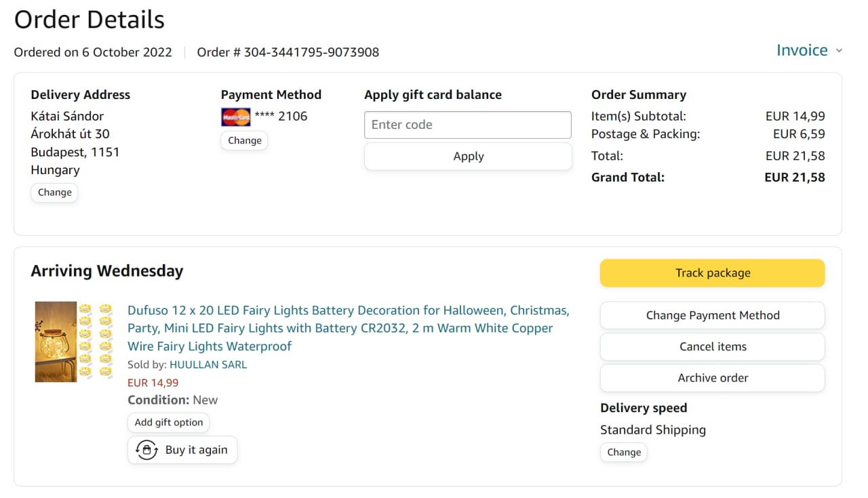This screenshot has width=868, height=498.
Task: Change the delivery address
Action: (54, 192)
